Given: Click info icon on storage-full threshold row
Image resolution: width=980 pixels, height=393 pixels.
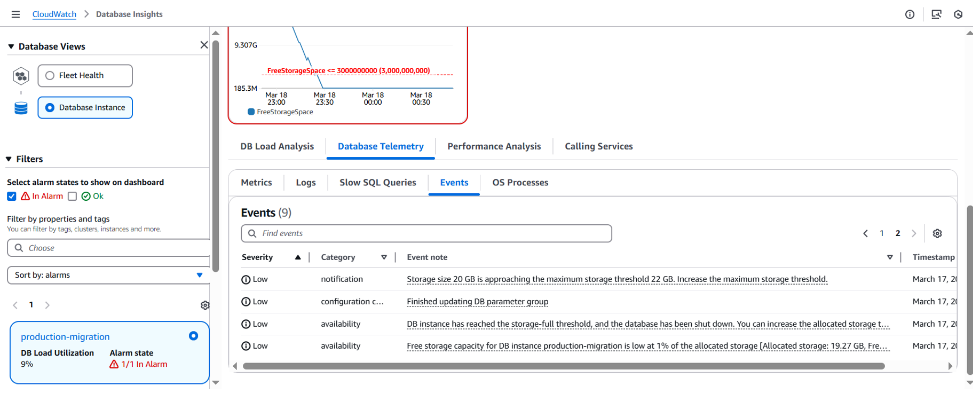Looking at the screenshot, I should tap(246, 324).
